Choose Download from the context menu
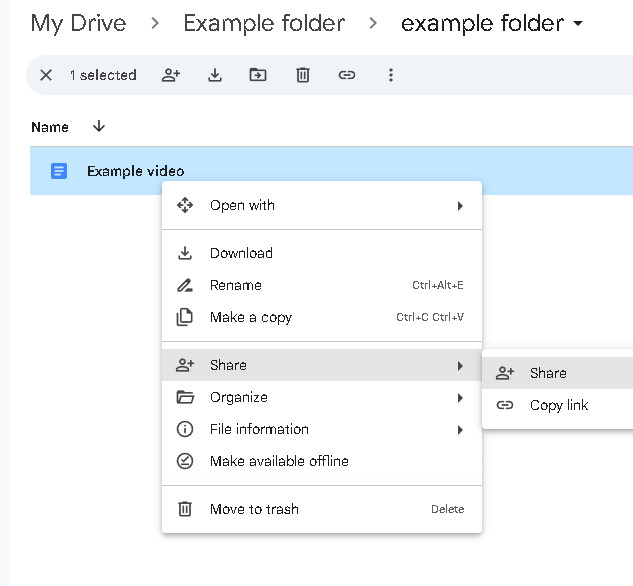 241,253
